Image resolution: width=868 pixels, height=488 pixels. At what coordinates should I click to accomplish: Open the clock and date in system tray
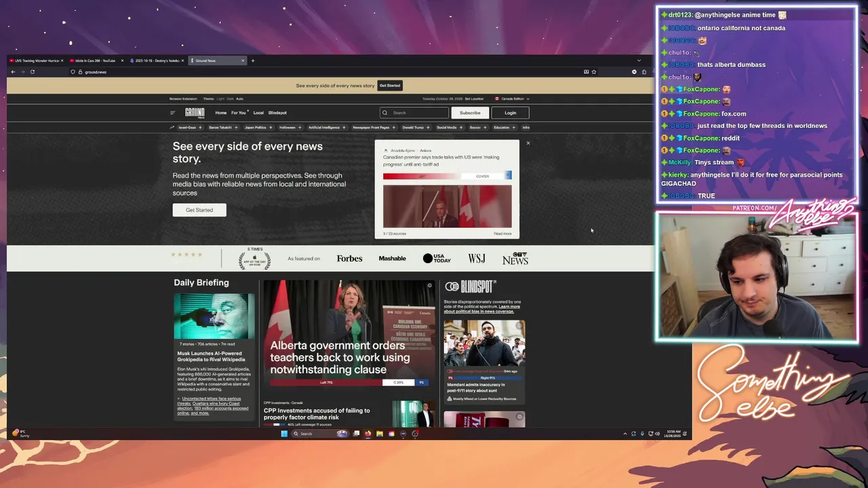(673, 434)
